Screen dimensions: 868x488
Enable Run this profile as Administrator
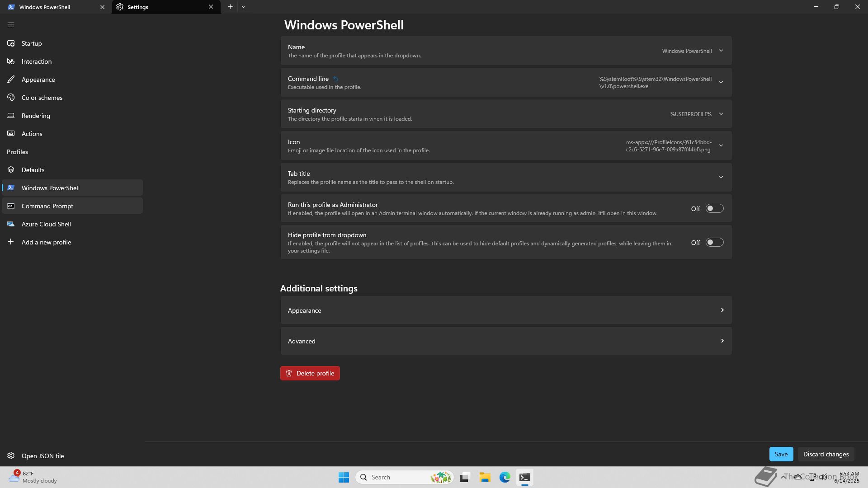click(x=714, y=209)
